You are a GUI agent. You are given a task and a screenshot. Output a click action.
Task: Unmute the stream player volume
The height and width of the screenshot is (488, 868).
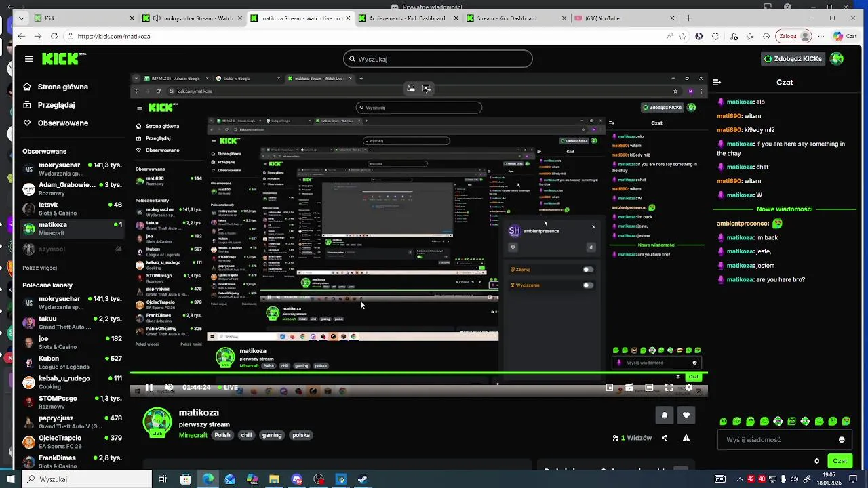pos(170,388)
